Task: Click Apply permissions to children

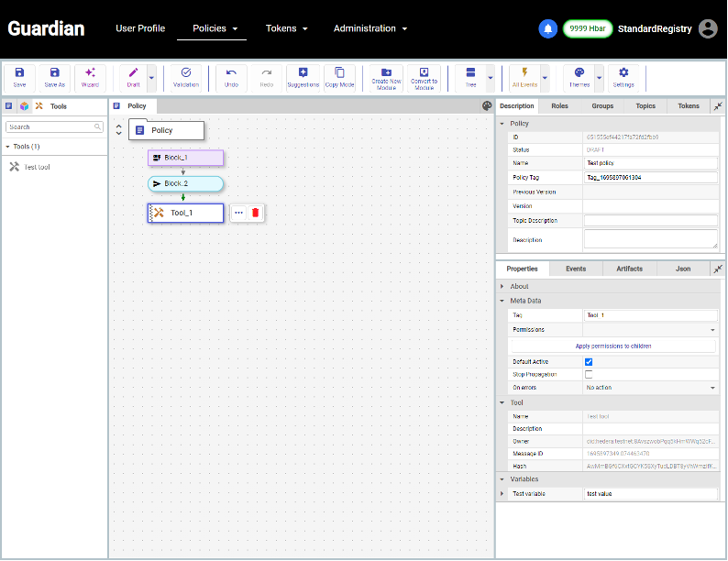Action: (613, 346)
